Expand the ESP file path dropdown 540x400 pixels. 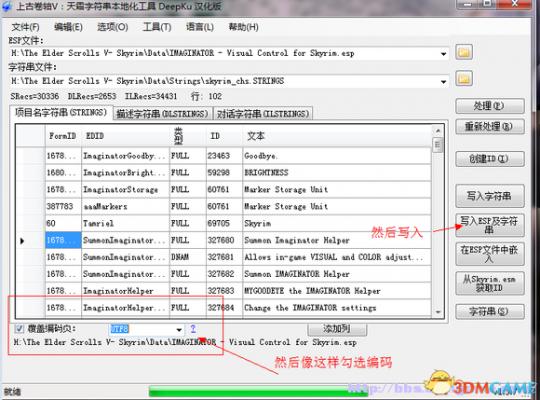443,54
